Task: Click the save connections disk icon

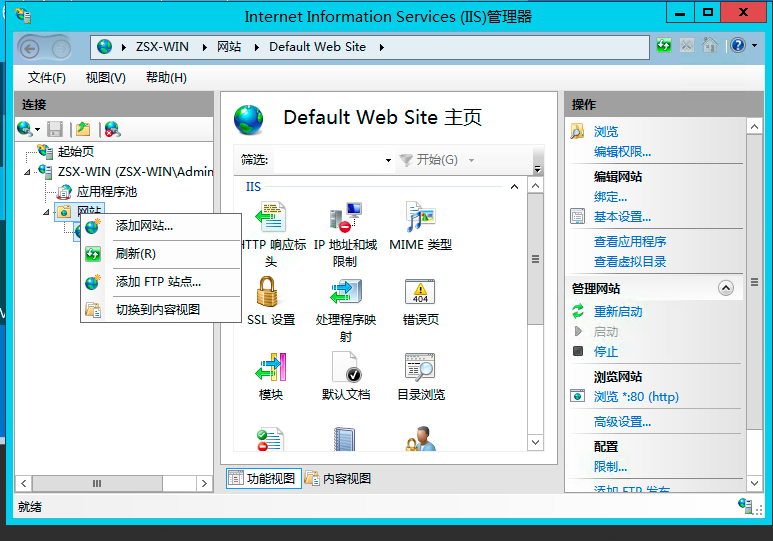Action: (55, 129)
